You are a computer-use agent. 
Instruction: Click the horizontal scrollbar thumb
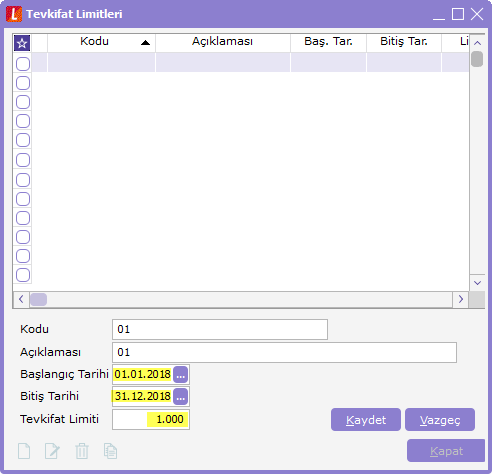tap(38, 299)
